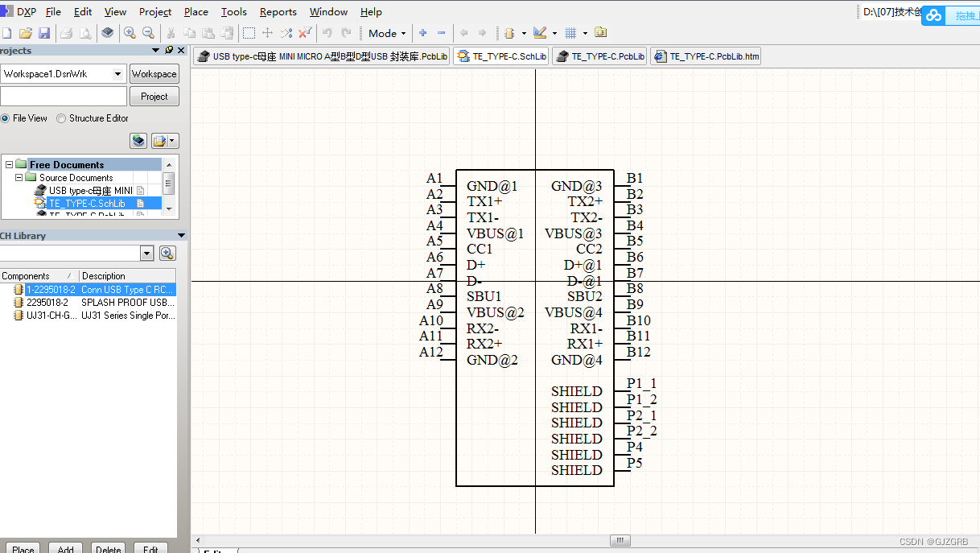Open the Reports menu
The image size is (980, 553).
[x=278, y=11]
